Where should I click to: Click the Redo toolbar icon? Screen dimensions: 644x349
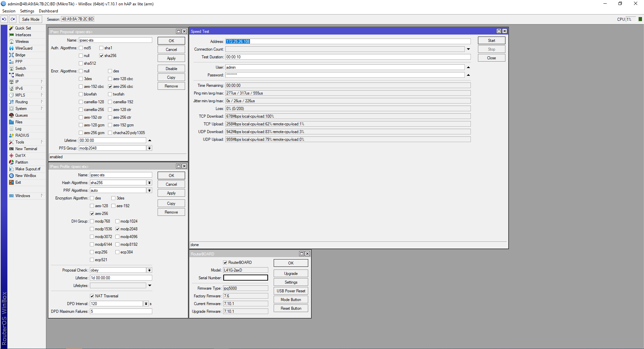[13, 19]
